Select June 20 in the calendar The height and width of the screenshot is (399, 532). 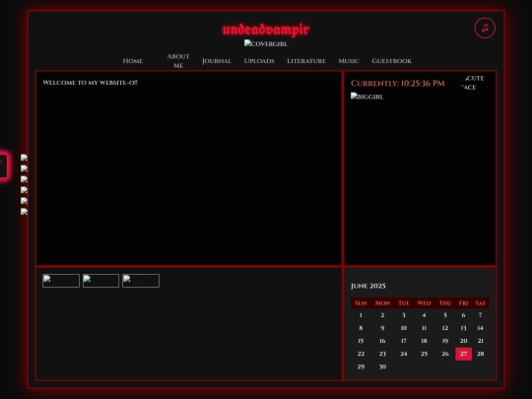tap(463, 341)
